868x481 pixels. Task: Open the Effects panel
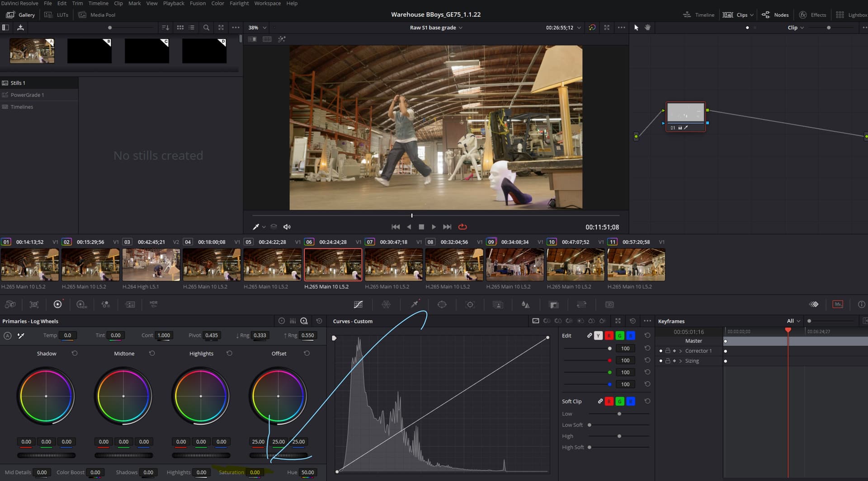pyautogui.click(x=812, y=14)
